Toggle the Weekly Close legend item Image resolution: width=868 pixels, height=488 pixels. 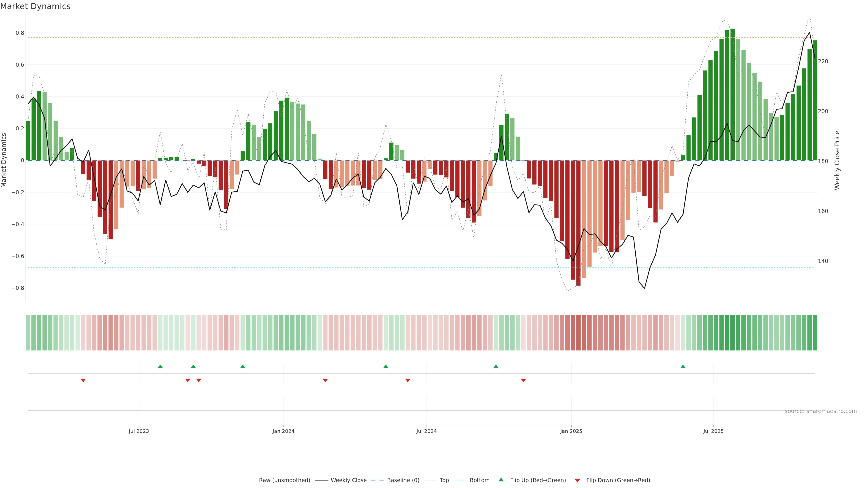tap(348, 480)
